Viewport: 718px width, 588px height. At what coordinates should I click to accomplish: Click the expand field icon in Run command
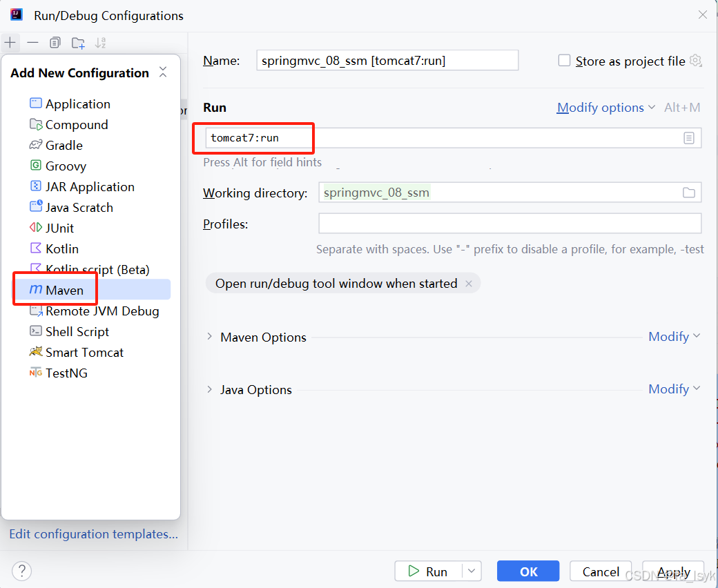tap(689, 138)
